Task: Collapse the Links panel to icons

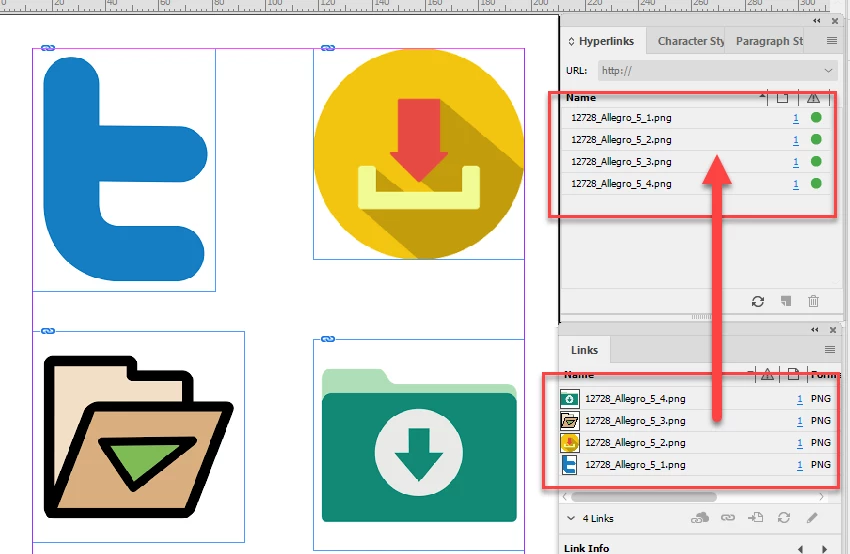Action: 815,330
